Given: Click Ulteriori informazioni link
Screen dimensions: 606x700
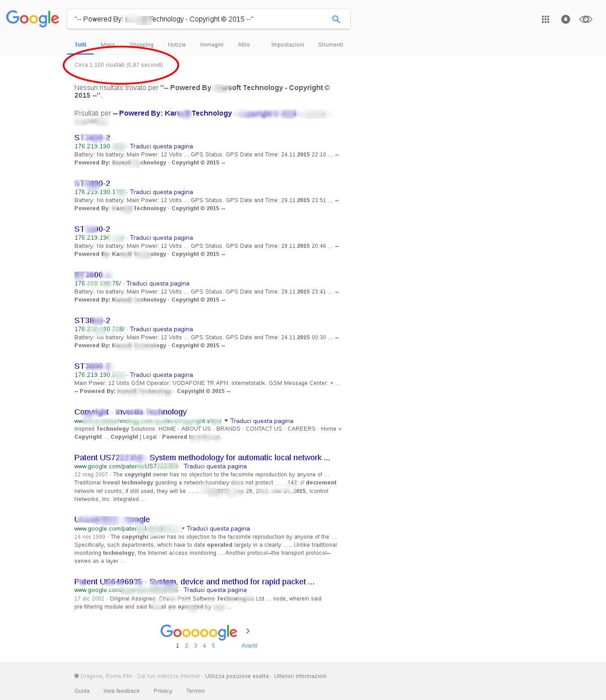Looking at the screenshot, I should click(x=300, y=676).
